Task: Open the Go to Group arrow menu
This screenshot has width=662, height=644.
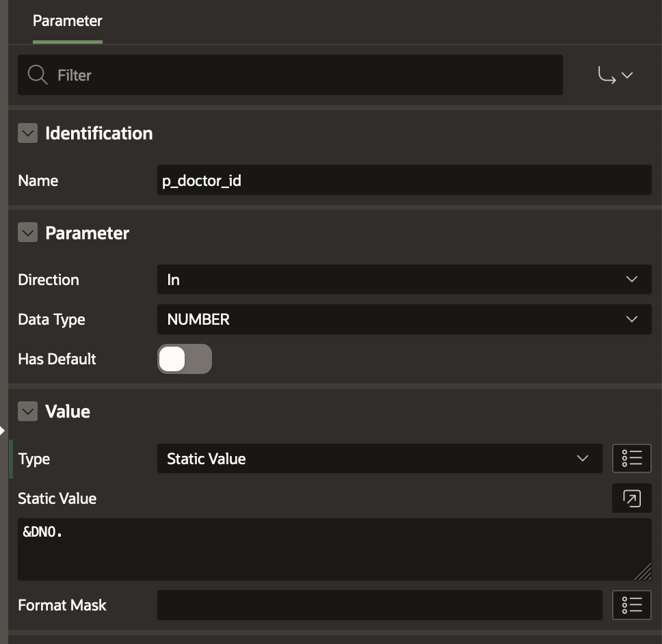Action: click(615, 75)
